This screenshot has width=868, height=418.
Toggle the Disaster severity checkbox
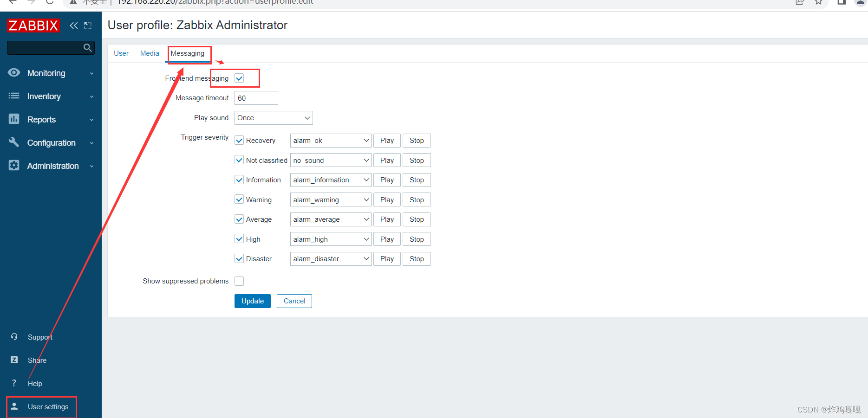[239, 259]
